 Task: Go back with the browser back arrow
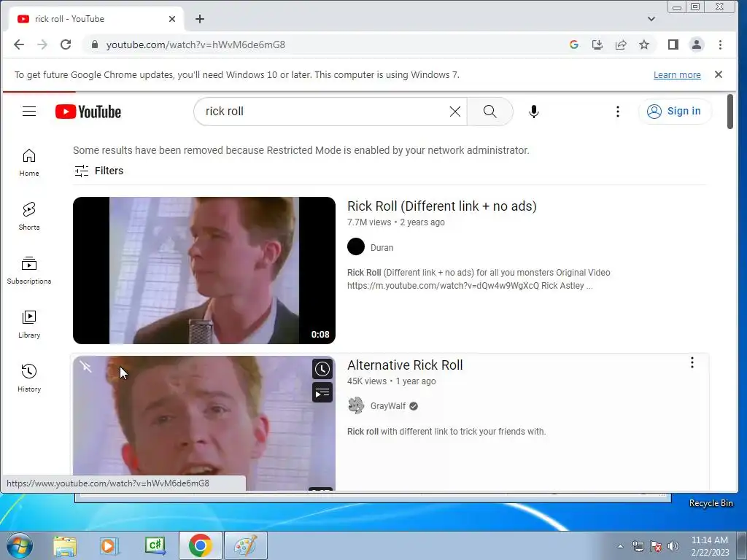18,44
